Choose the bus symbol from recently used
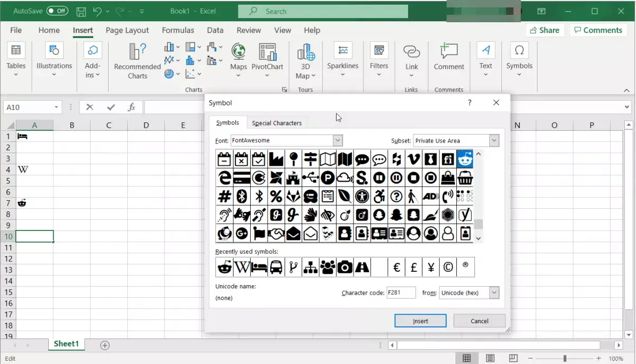The image size is (636, 364). 276,268
